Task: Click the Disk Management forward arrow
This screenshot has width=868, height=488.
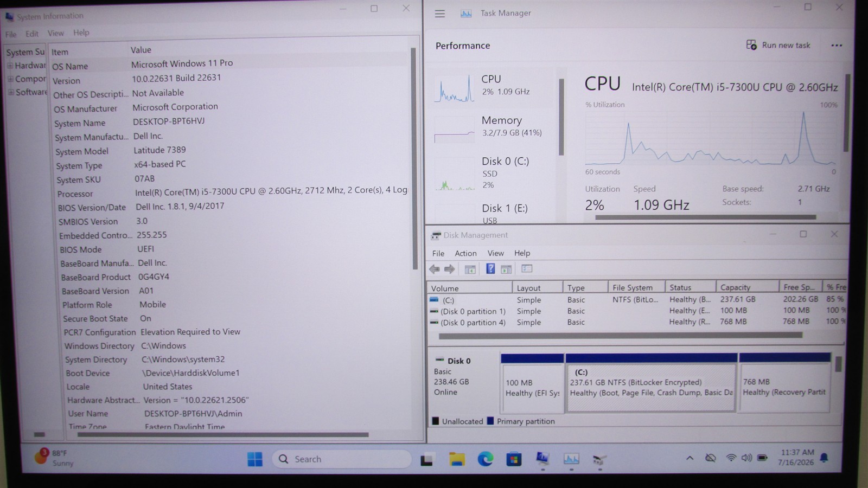Action: point(450,269)
